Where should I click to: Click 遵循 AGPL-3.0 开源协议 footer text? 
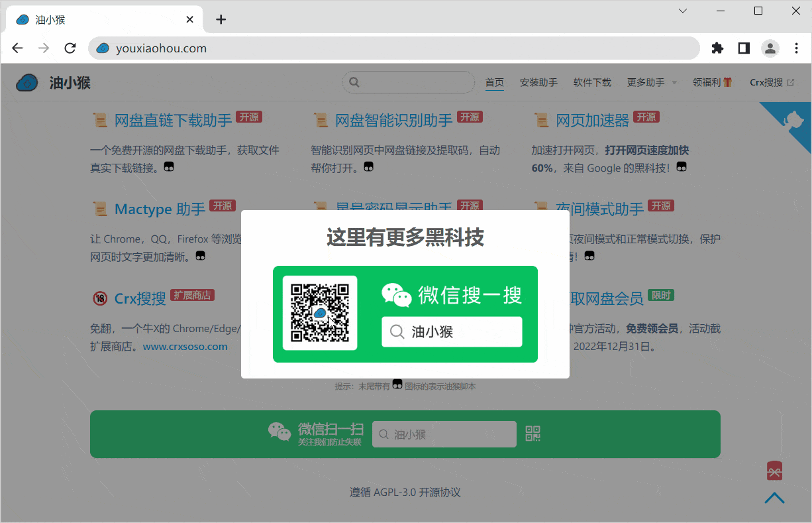point(405,493)
